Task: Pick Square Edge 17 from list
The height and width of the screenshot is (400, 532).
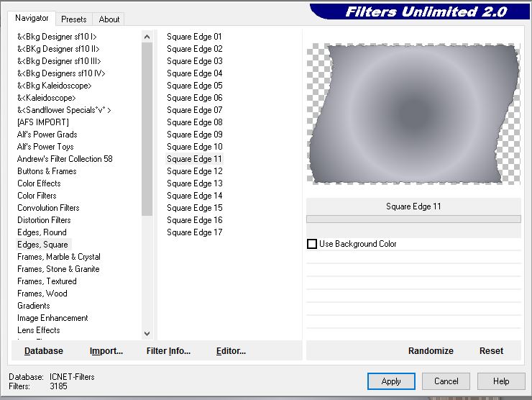Action: coord(194,232)
